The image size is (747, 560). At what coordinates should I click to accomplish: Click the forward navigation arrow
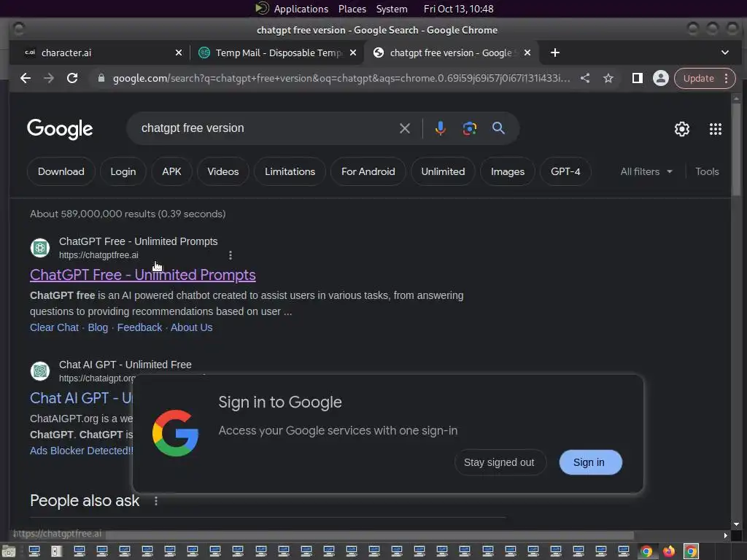(49, 78)
